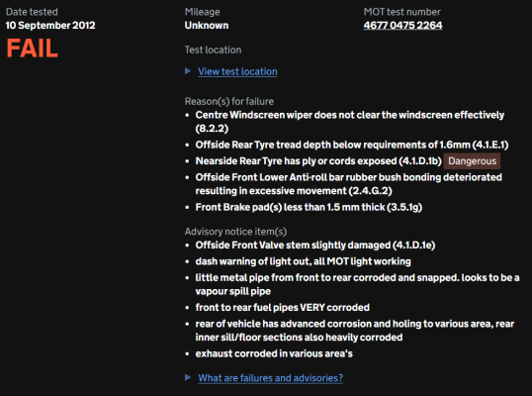Click the fuel pipes VERY corroded advisory
This screenshot has width=532, height=396.
pyautogui.click(x=282, y=308)
